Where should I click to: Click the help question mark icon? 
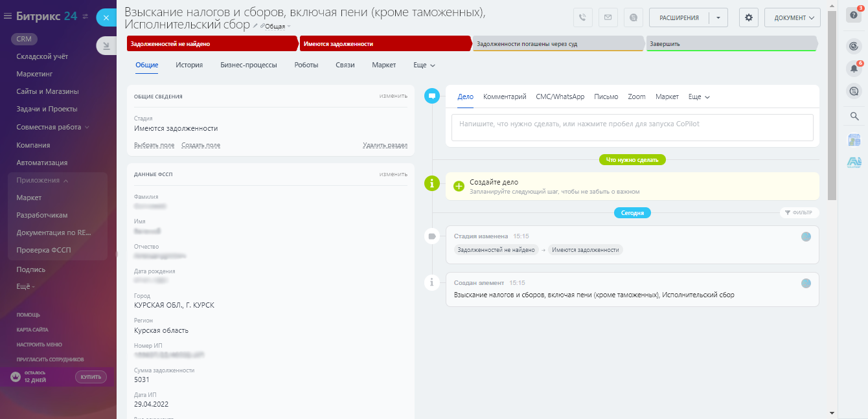[x=854, y=16]
